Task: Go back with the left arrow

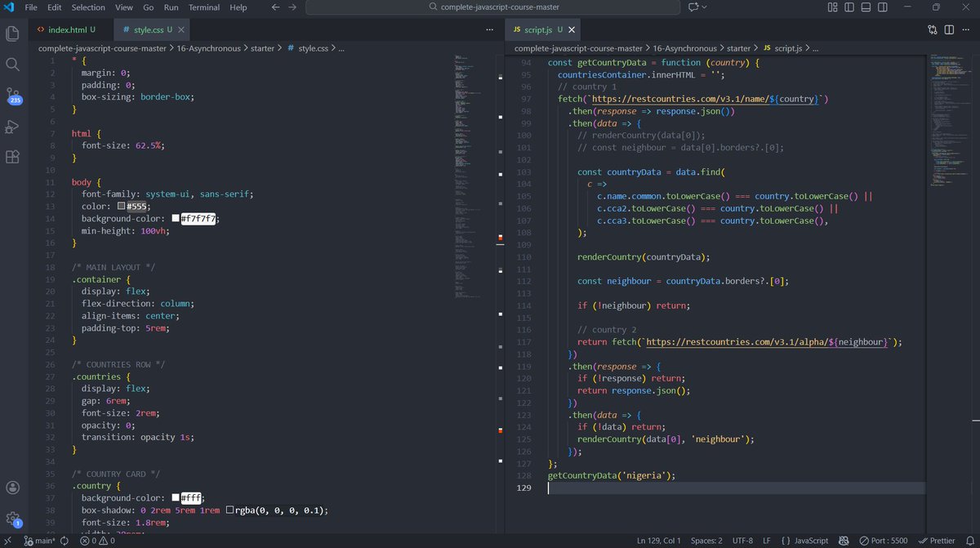Action: point(275,7)
